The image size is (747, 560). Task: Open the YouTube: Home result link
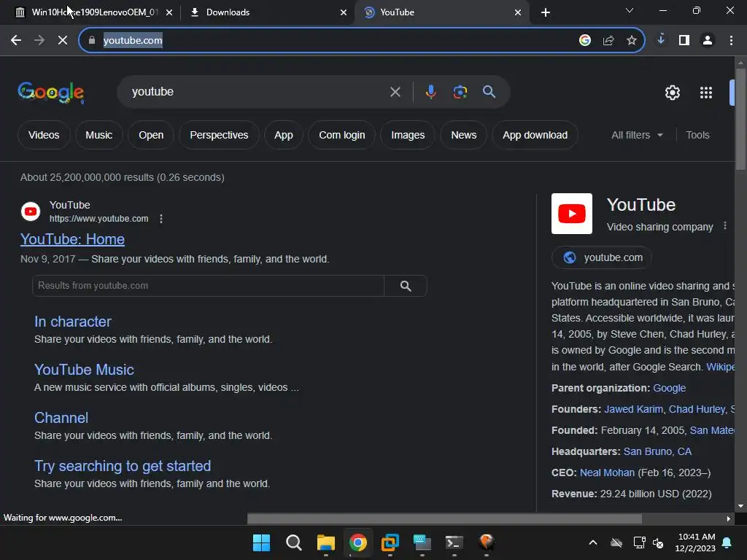[x=72, y=239]
